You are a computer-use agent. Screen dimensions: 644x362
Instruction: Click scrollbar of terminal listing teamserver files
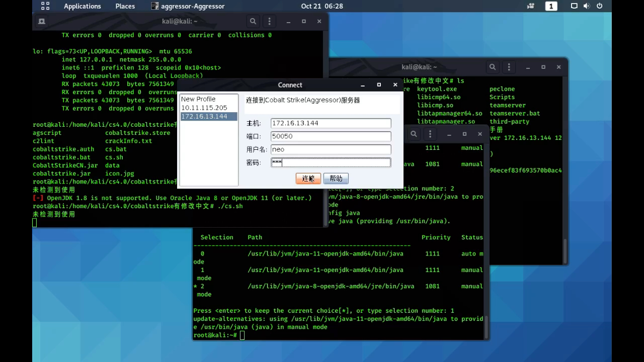[565, 251]
